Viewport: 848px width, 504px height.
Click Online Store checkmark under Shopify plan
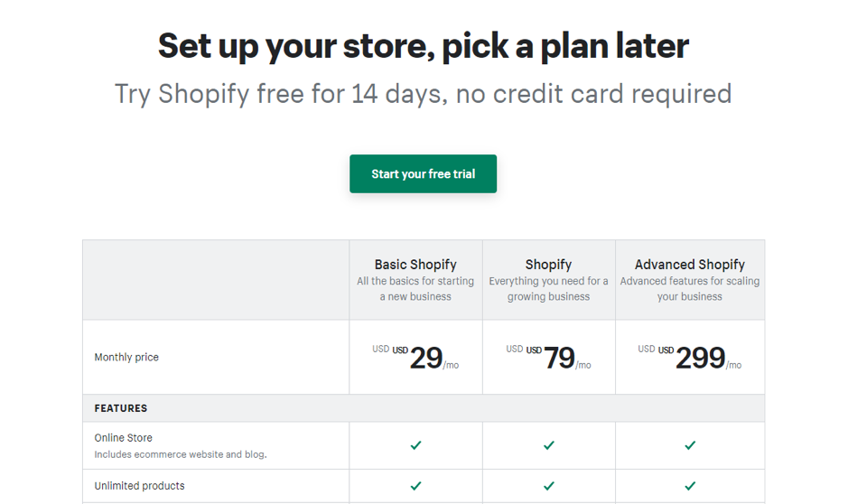point(548,445)
